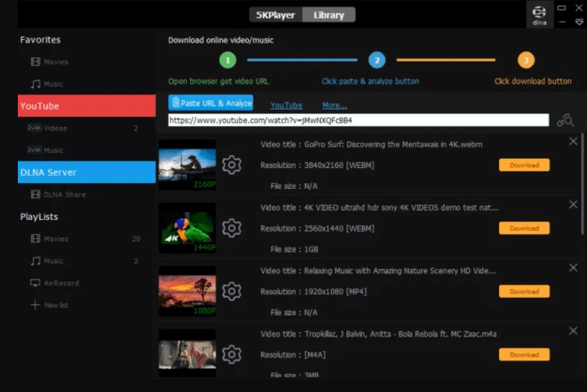Image resolution: width=587 pixels, height=392 pixels.
Task: Download the Tropkillaz Bola Rebola M4A
Action: pyautogui.click(x=524, y=355)
